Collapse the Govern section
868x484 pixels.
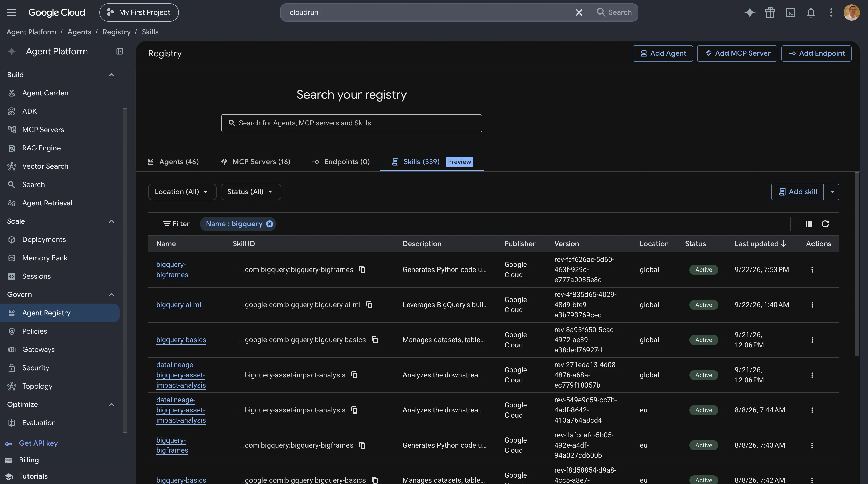pos(111,295)
